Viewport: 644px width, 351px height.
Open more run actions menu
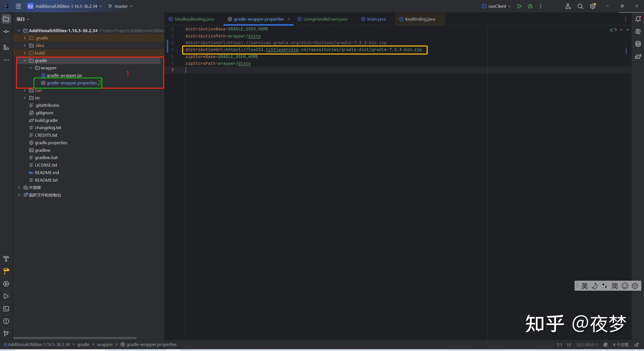pyautogui.click(x=541, y=6)
